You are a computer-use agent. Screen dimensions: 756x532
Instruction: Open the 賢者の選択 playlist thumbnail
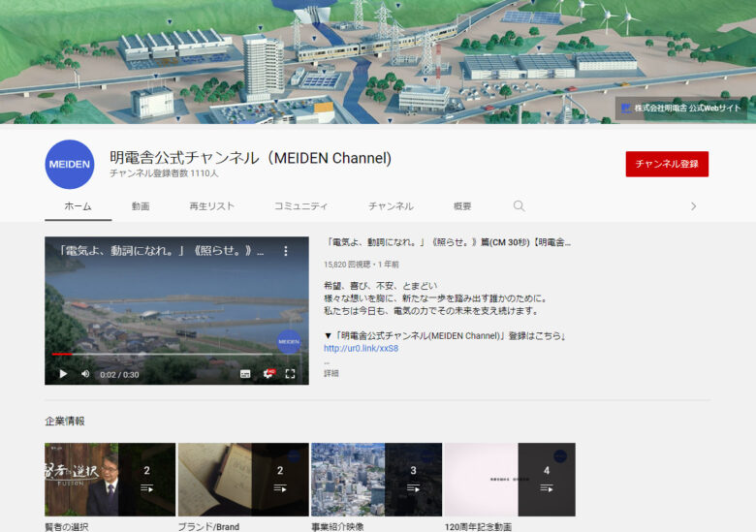(110, 480)
